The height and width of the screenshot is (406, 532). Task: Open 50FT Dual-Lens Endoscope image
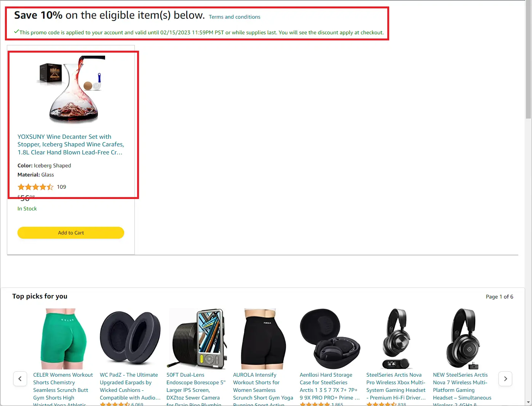(x=197, y=339)
